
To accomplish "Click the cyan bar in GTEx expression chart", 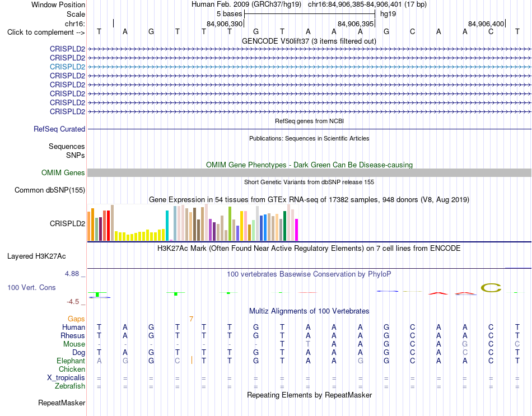I will [x=167, y=226].
